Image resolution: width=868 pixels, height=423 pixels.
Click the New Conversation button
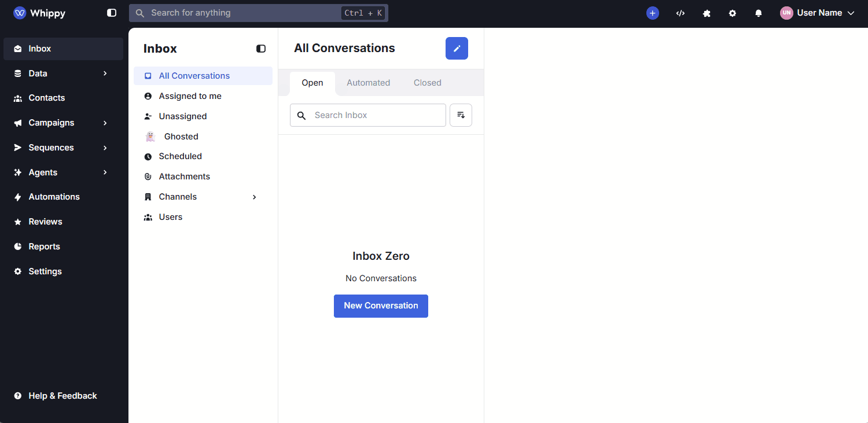tap(381, 306)
